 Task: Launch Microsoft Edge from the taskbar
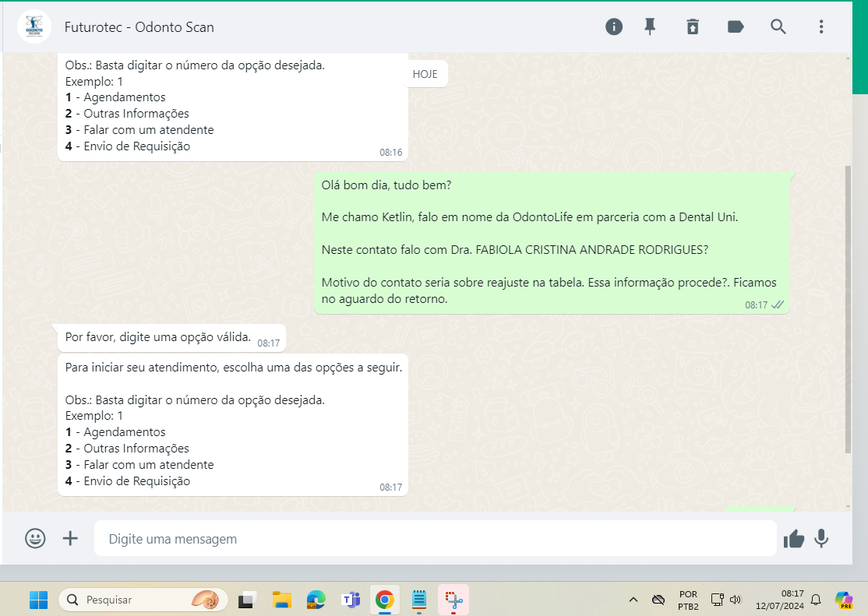tap(316, 600)
